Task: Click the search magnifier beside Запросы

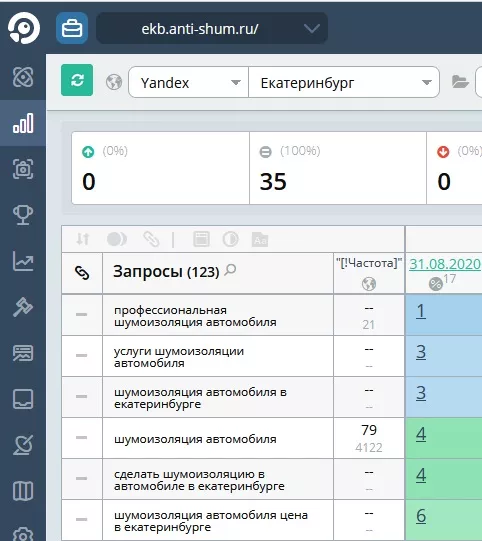Action: click(x=230, y=270)
